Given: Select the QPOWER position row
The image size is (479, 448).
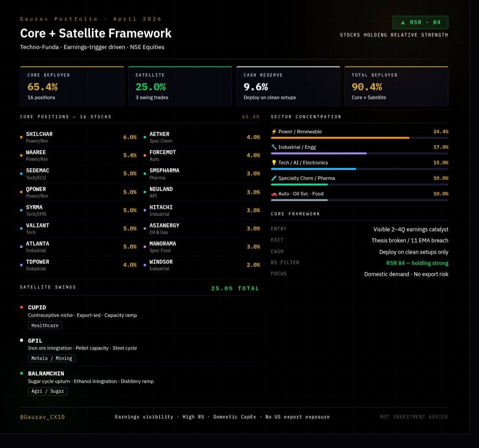Looking at the screenshot, I should coord(78,192).
